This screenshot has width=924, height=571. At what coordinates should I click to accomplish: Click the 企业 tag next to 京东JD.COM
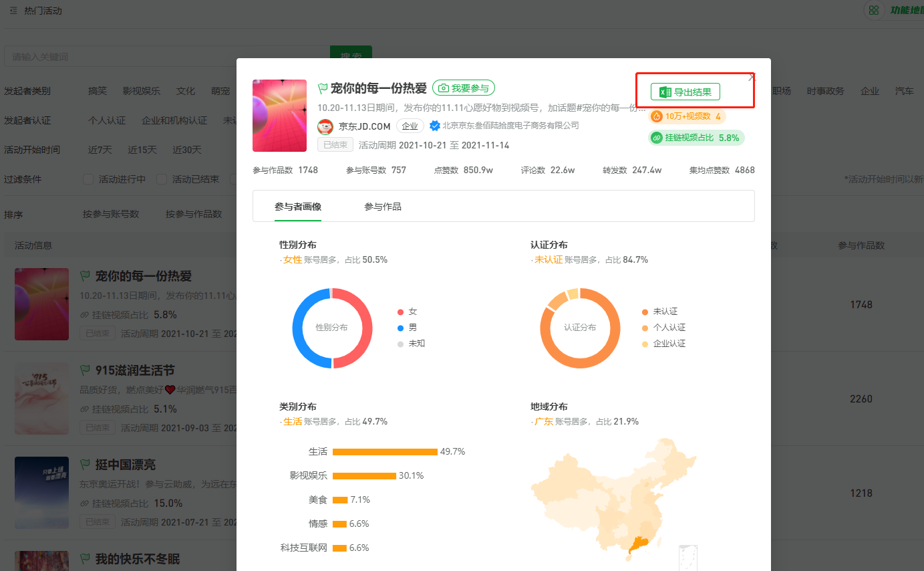click(410, 126)
